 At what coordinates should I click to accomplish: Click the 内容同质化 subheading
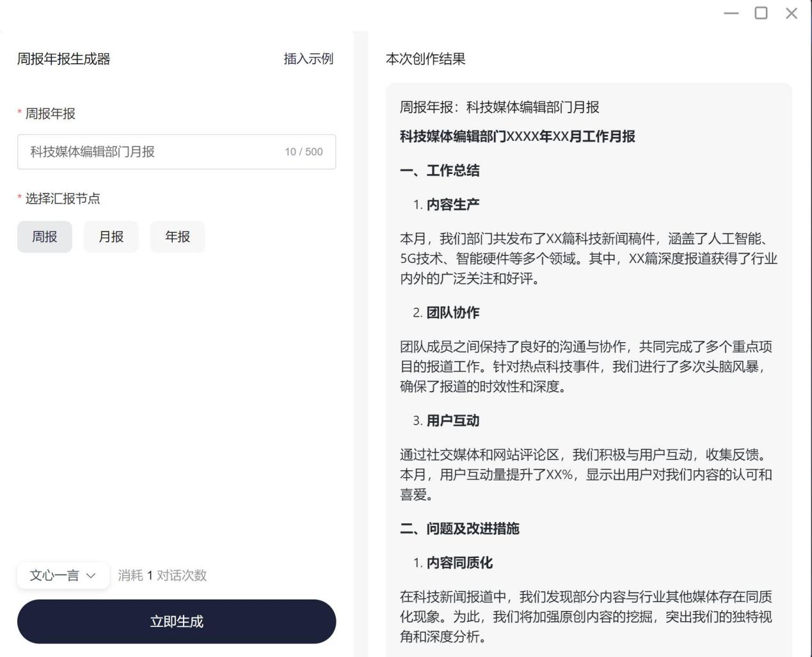[459, 562]
